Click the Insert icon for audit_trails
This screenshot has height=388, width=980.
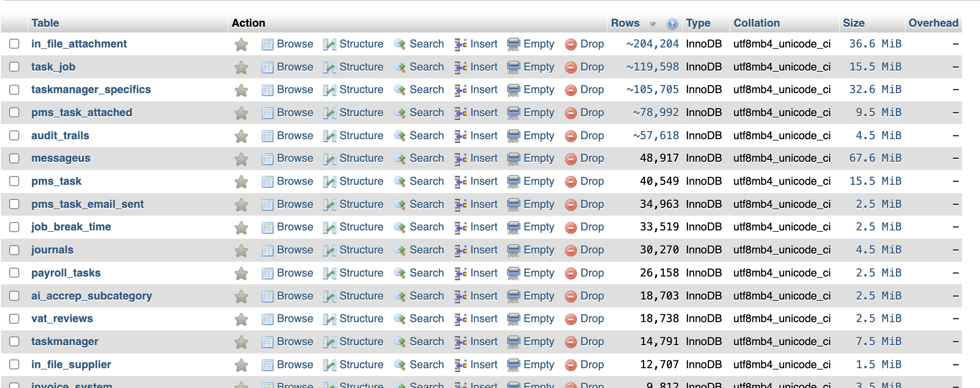(x=460, y=136)
